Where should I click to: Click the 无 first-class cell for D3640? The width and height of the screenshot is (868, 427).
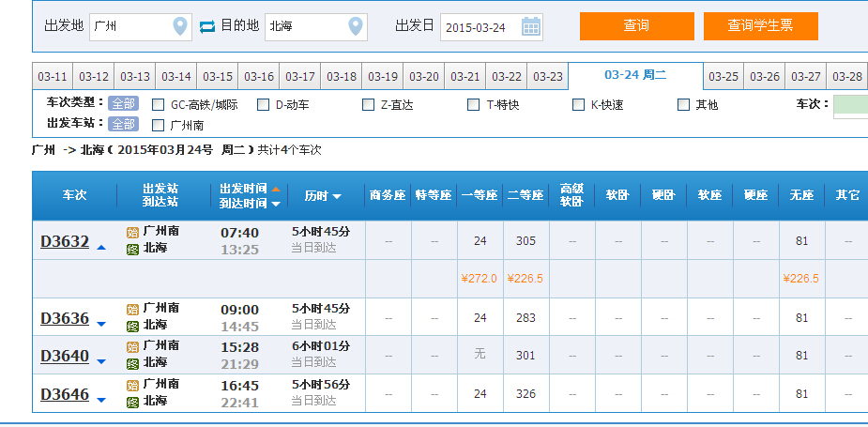click(x=480, y=354)
